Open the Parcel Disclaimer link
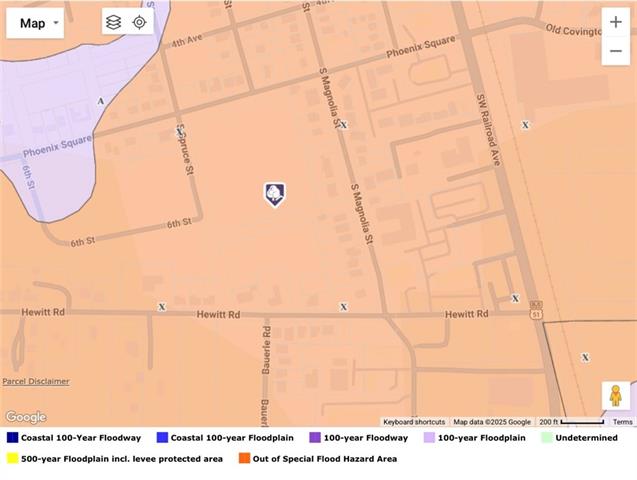 (x=36, y=381)
